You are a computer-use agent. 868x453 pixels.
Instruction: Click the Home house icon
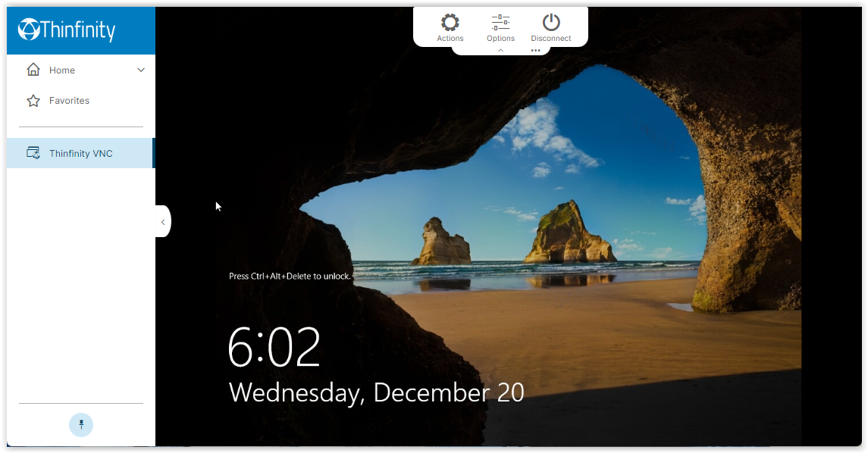[33, 70]
